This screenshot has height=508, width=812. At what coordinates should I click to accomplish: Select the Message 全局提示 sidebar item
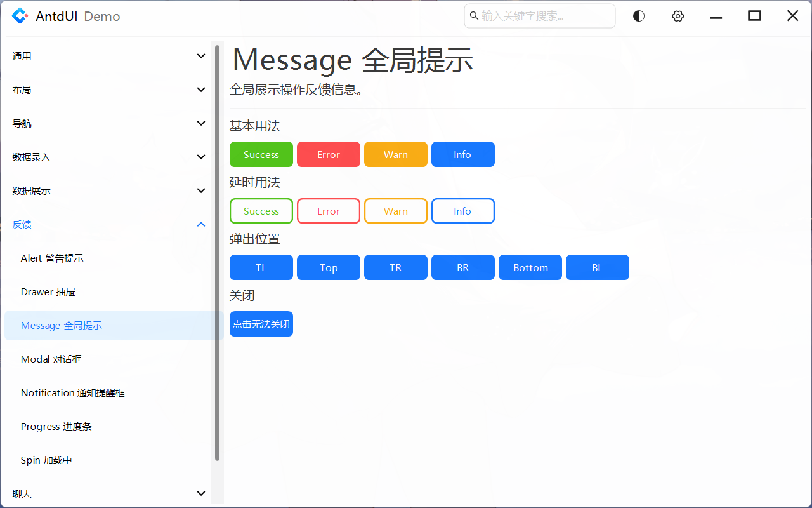tap(61, 325)
